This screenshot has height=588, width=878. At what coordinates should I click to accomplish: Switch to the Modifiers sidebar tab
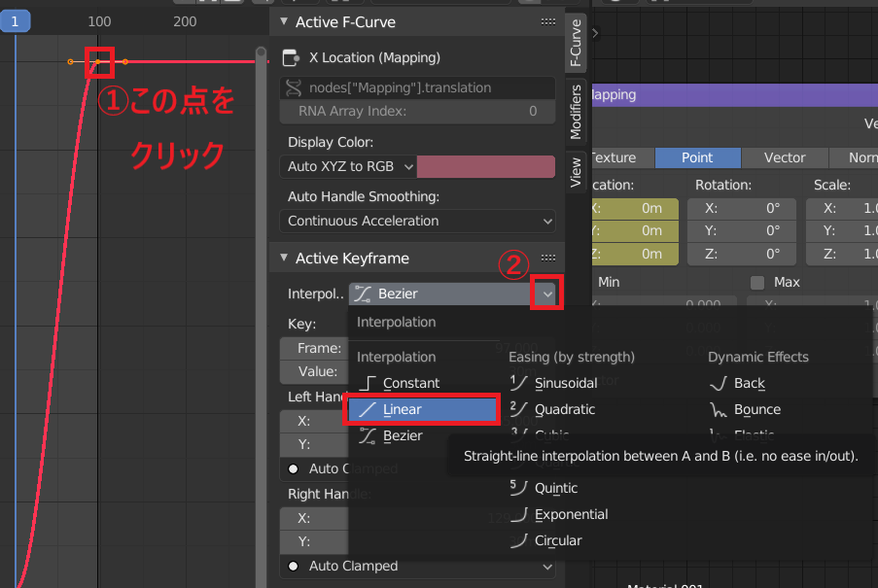pyautogui.click(x=576, y=112)
